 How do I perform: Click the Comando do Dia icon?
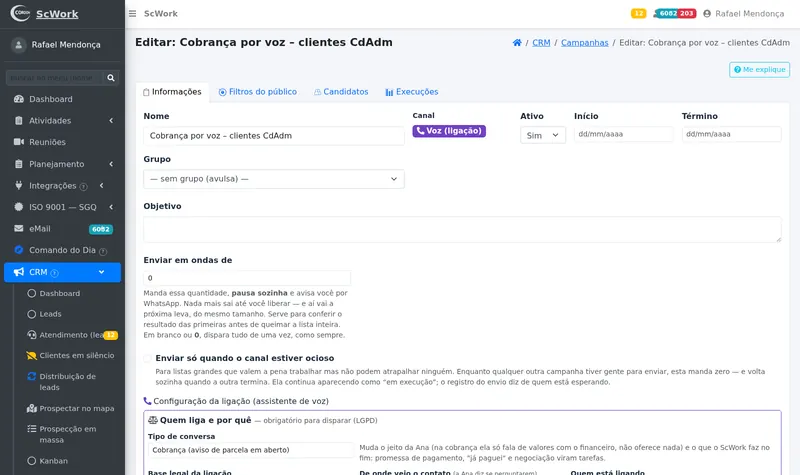coord(19,250)
